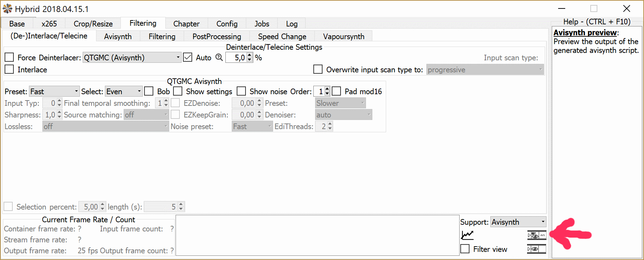Open the Vapoursynth sub-tab
644x260 pixels.
343,36
